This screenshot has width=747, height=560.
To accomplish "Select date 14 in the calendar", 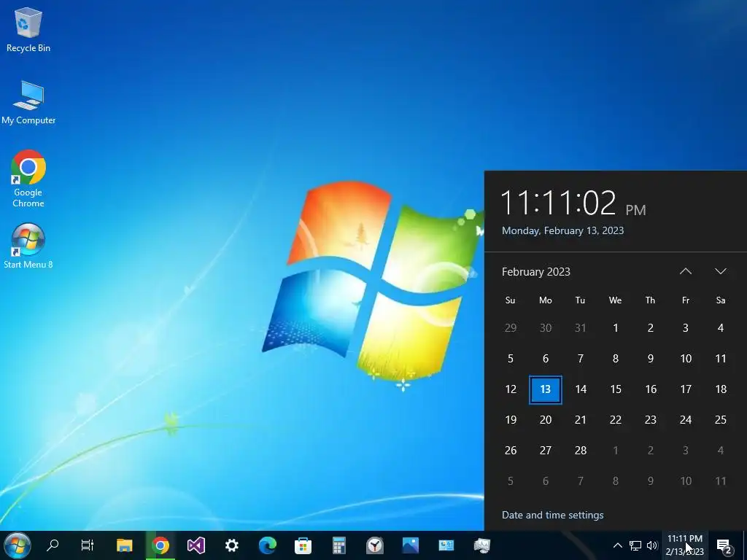I will tap(581, 389).
